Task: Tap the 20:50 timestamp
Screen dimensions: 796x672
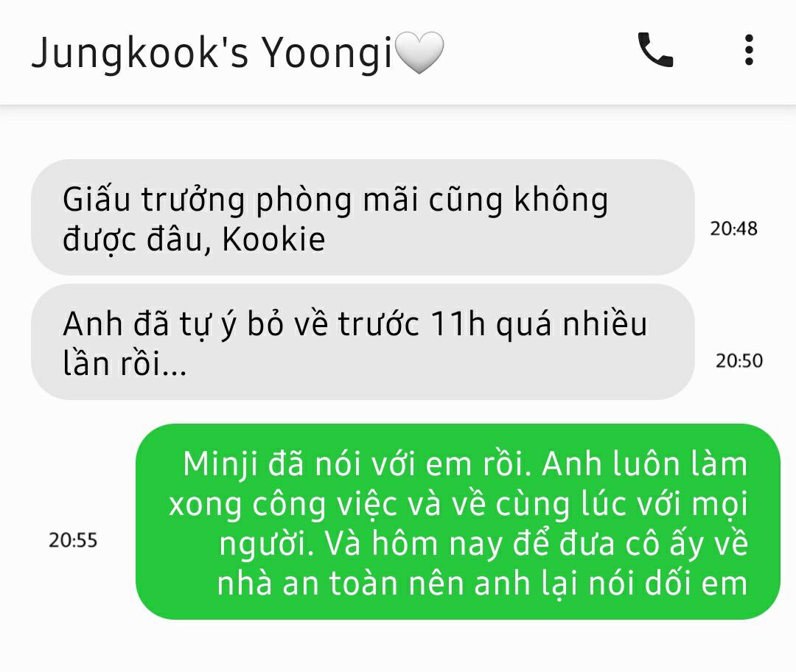Action: (x=739, y=361)
